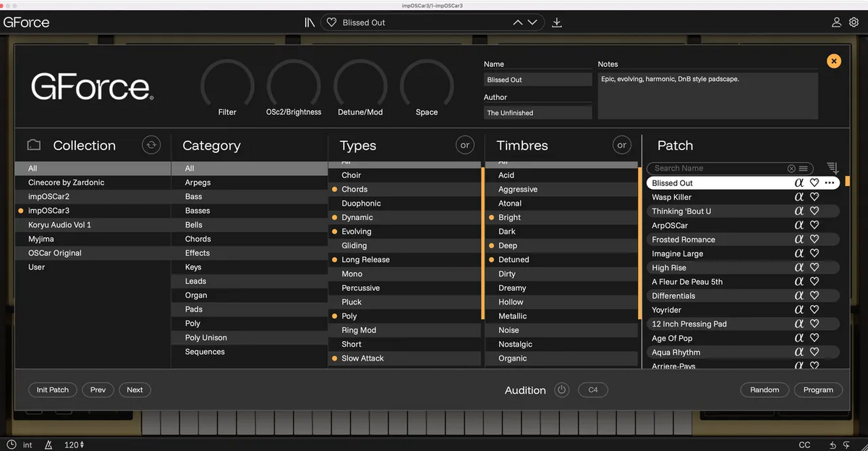The width and height of the screenshot is (868, 451).
Task: Open search filter options menu icon
Action: (x=803, y=168)
